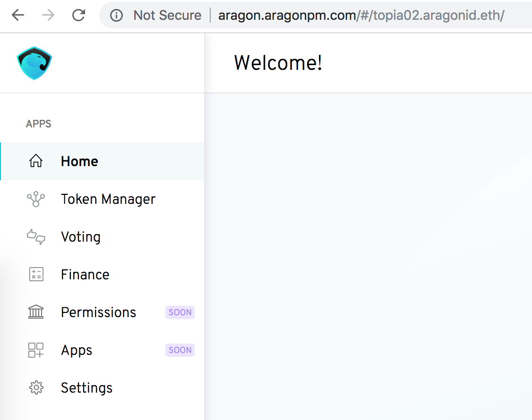Reload the page with refresh button

click(79, 15)
